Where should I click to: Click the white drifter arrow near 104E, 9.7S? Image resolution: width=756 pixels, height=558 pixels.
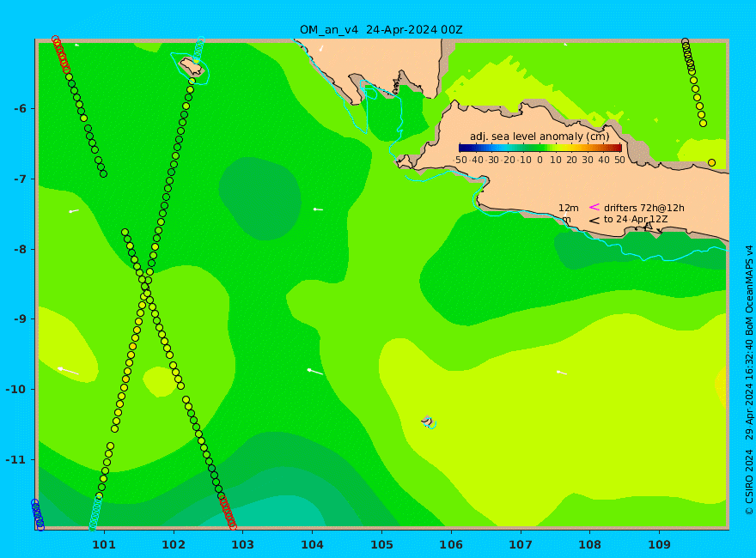[315, 372]
